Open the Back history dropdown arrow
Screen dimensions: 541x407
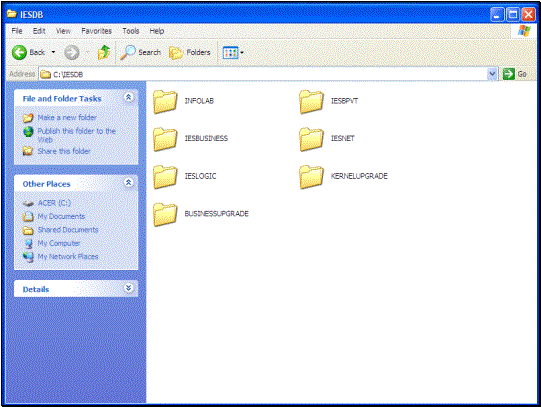pyautogui.click(x=53, y=52)
